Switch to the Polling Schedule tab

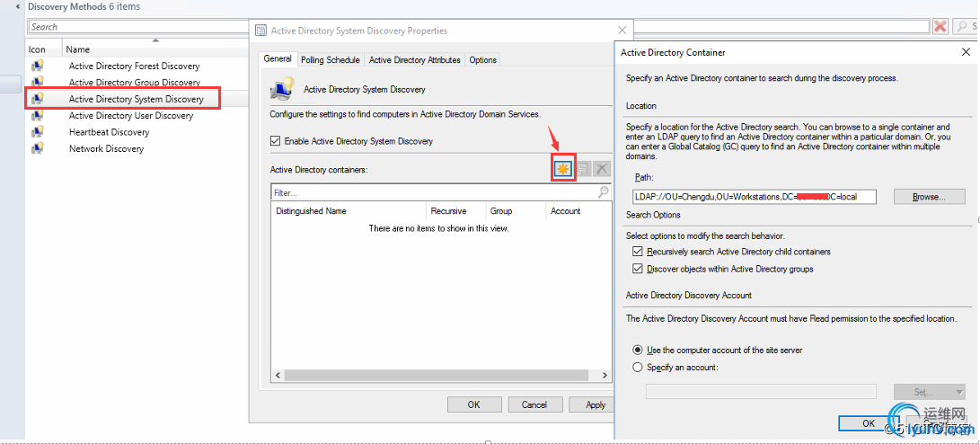330,60
